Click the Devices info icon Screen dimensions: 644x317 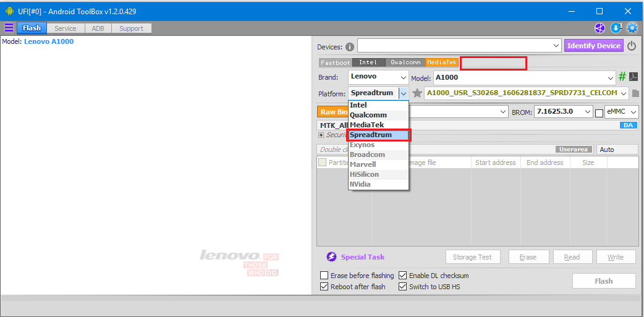pos(350,47)
